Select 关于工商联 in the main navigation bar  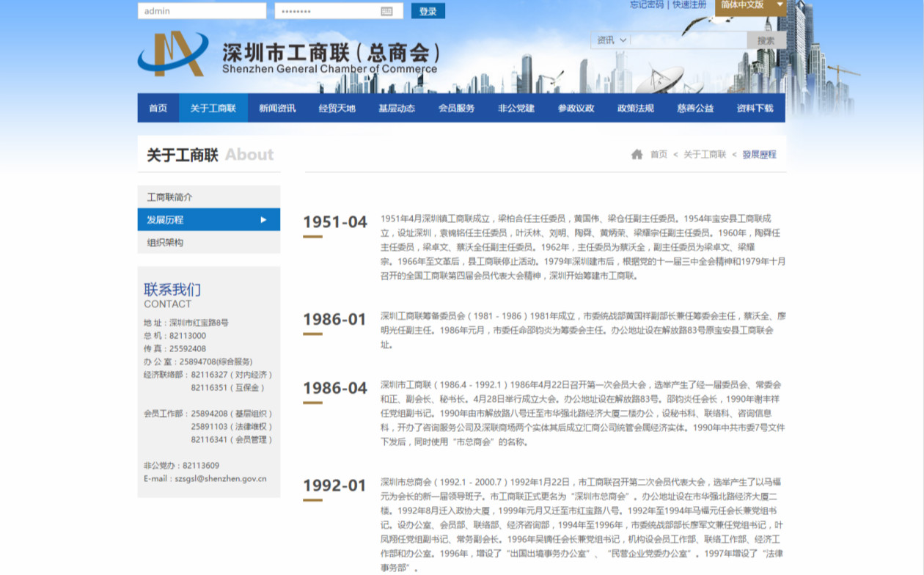(x=213, y=108)
